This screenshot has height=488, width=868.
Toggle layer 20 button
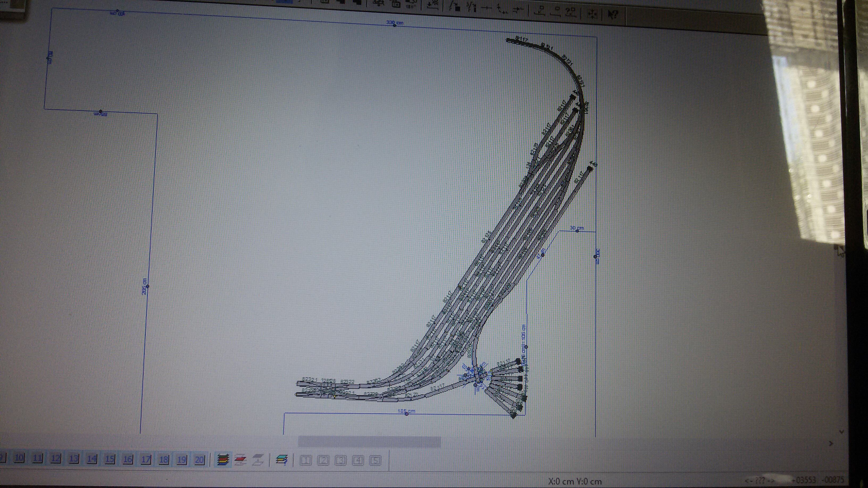pos(199,460)
